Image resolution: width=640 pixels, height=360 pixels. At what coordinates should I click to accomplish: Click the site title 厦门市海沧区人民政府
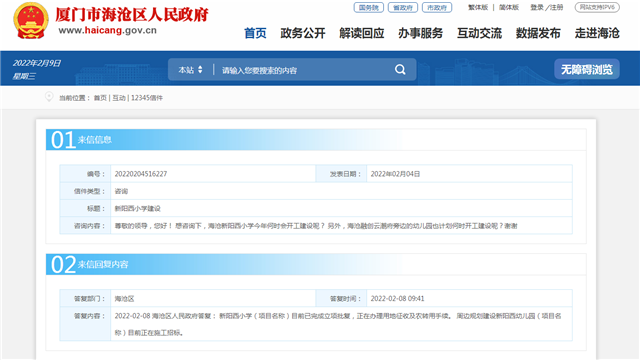point(132,15)
